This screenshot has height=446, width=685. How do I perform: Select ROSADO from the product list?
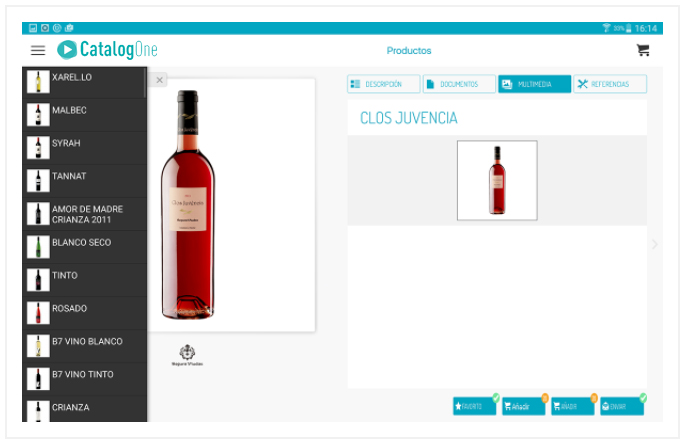(84, 313)
